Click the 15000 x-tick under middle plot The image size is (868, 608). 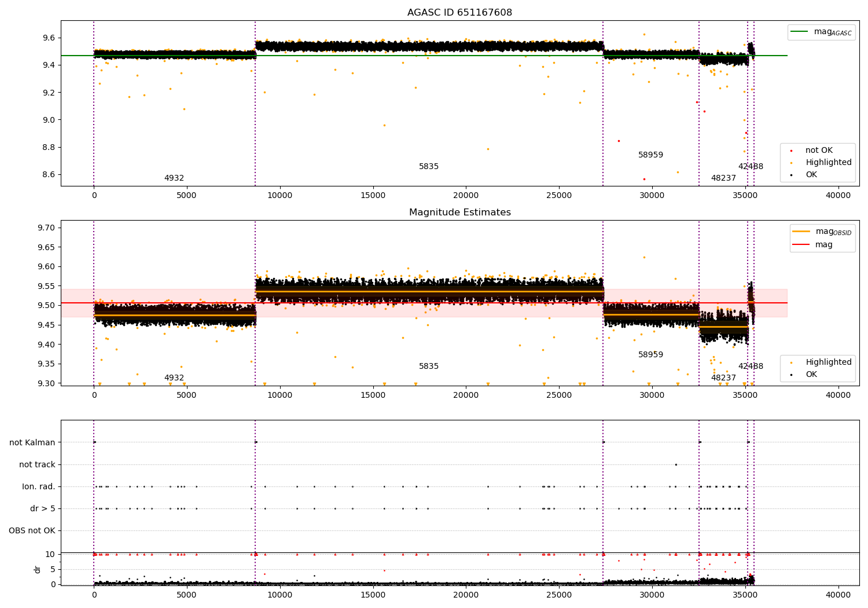coord(373,395)
